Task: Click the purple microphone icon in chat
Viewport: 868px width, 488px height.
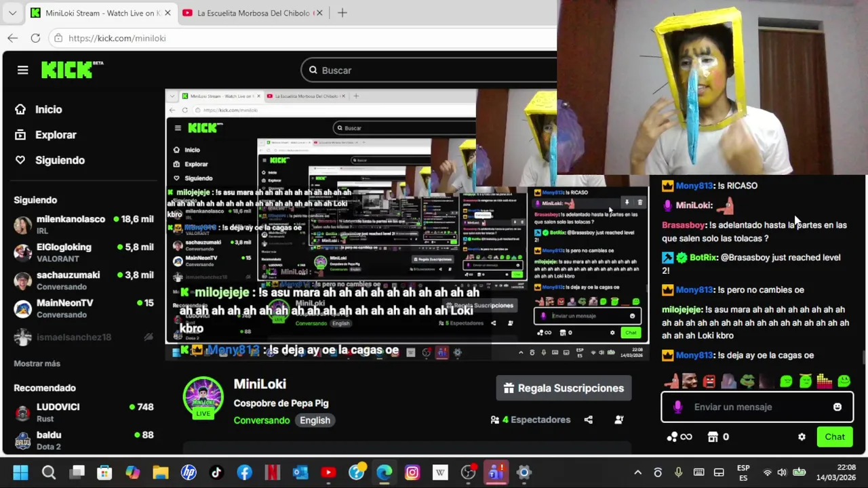Action: click(677, 407)
